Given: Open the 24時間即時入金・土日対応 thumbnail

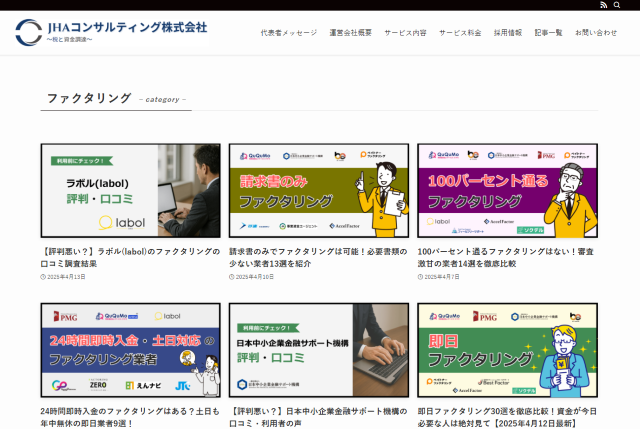Looking at the screenshot, I should 130,350.
